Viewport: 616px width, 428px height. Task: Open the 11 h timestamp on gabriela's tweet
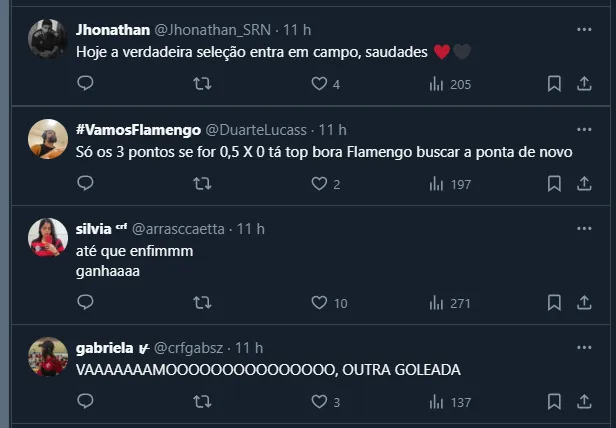coord(249,348)
